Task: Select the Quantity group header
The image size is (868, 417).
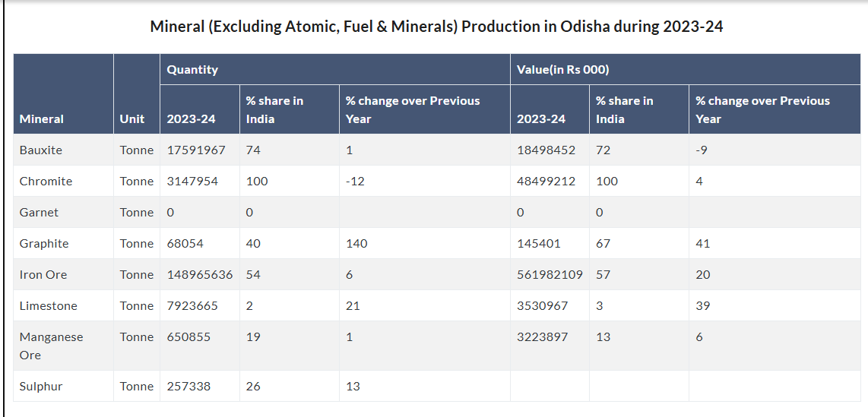Action: tap(192, 69)
